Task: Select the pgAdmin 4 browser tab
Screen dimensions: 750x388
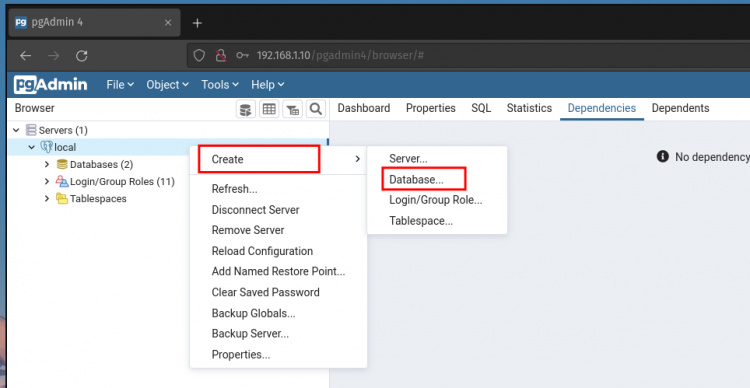Action: [x=94, y=22]
